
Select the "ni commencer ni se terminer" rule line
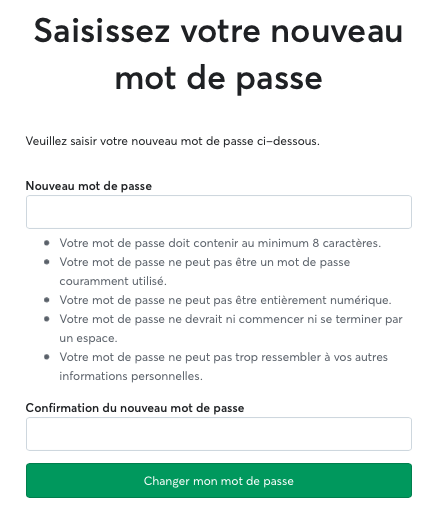click(x=231, y=319)
